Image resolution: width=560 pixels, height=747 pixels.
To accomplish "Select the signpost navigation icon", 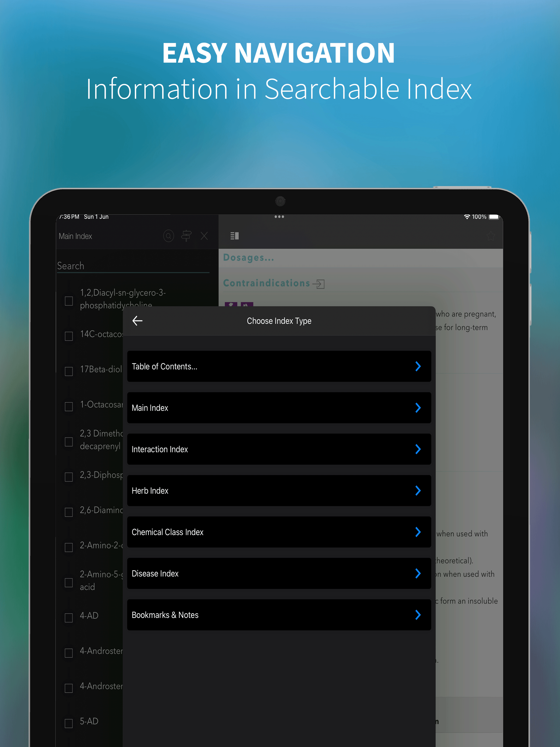I will 187,236.
